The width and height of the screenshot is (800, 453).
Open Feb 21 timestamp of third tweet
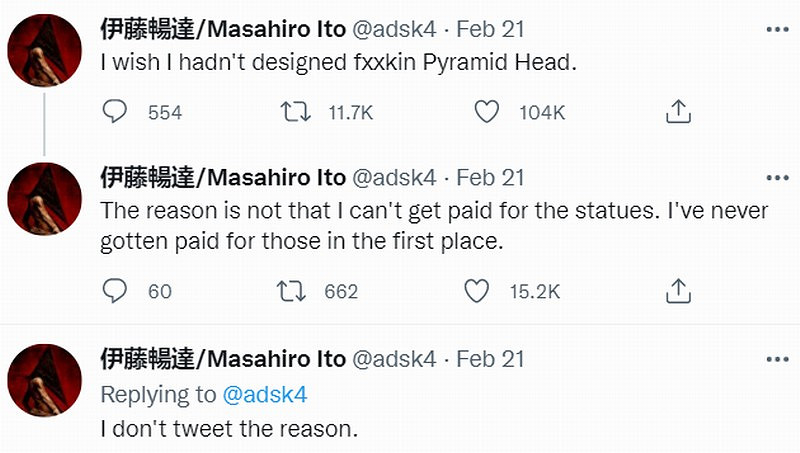[490, 358]
